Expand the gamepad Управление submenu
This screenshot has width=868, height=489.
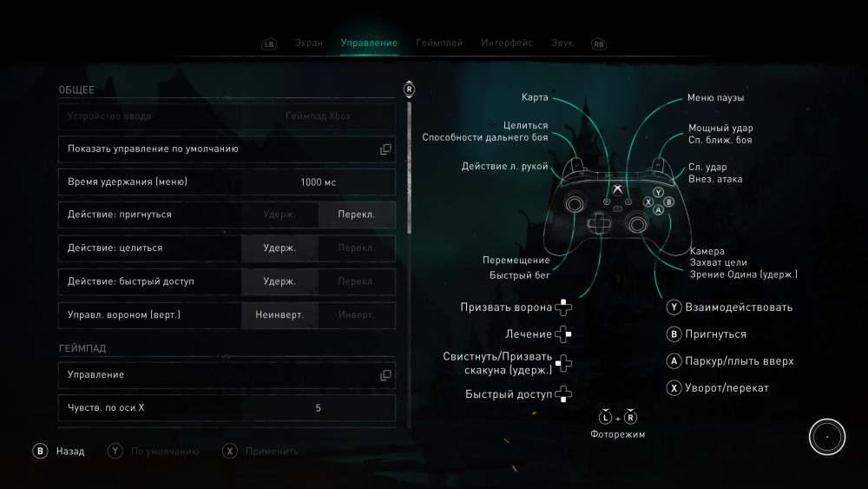227,375
